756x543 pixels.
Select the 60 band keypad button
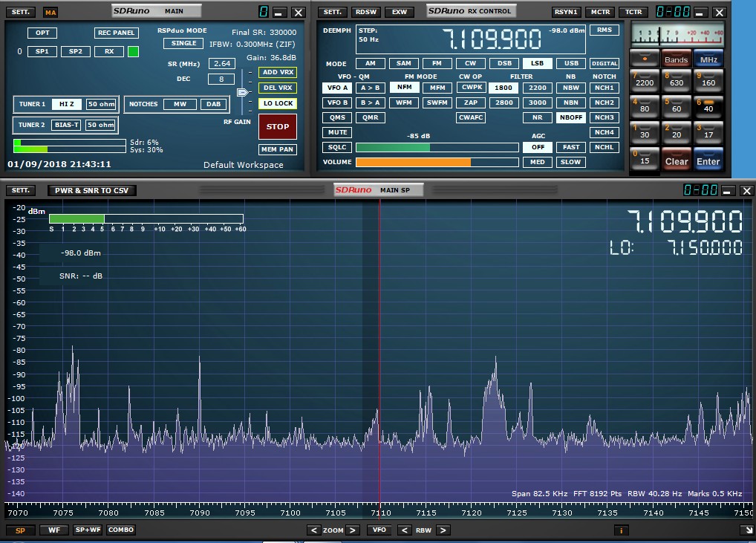click(676, 106)
